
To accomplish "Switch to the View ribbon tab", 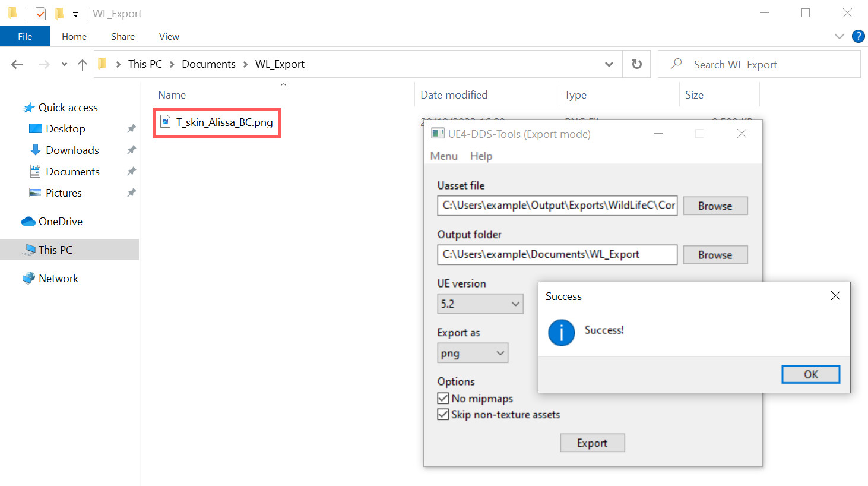I will click(x=169, y=37).
